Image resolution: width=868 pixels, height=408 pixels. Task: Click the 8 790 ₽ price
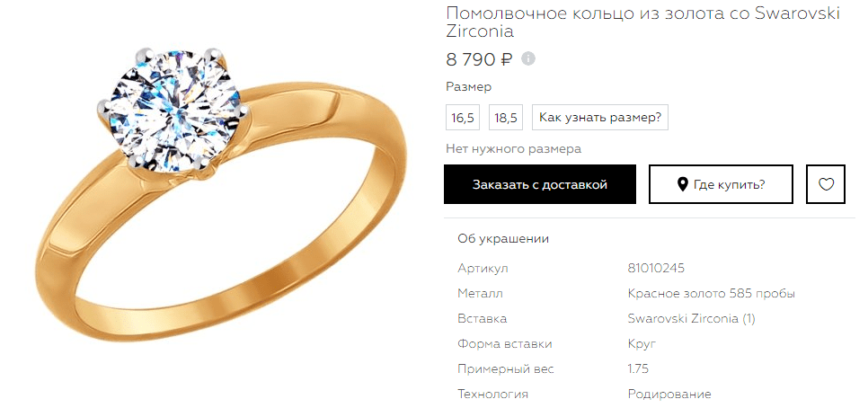(x=480, y=58)
